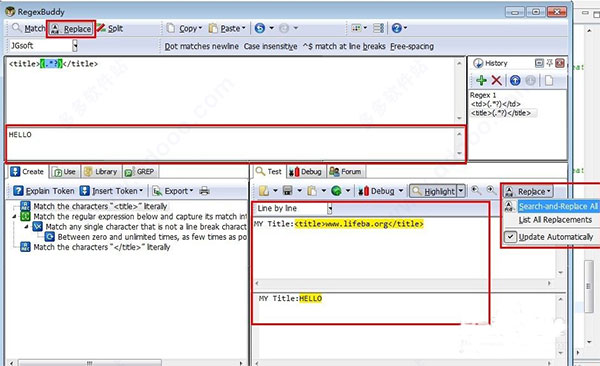This screenshot has width=600, height=366.
Task: Open the Highlight dropdown arrow
Action: point(461,191)
